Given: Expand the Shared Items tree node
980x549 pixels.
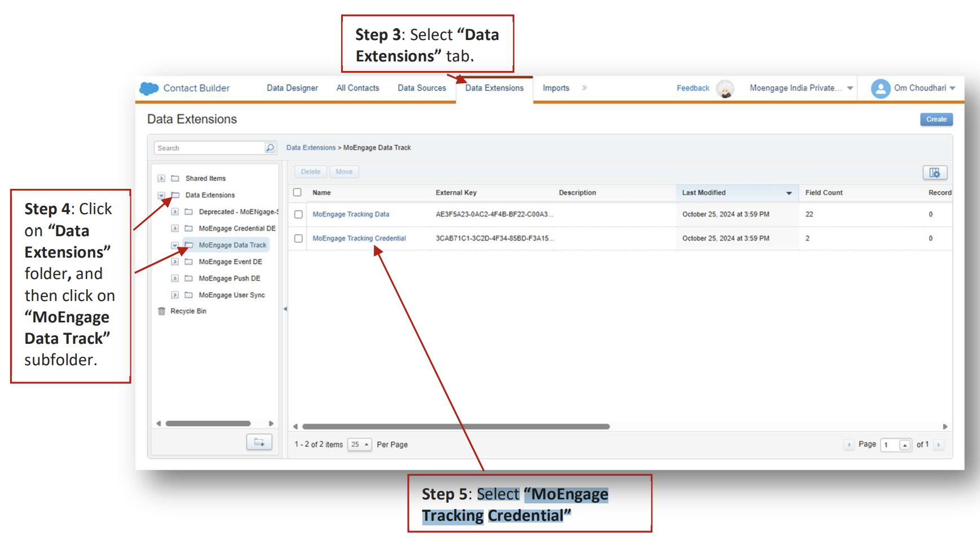Looking at the screenshot, I should pyautogui.click(x=161, y=178).
